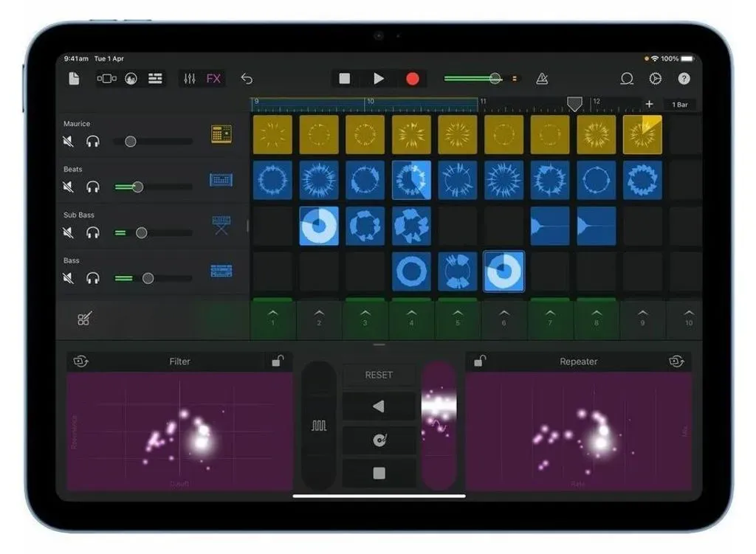Open the Sub Bass keyboard stand icon
756x554 pixels.
click(221, 225)
